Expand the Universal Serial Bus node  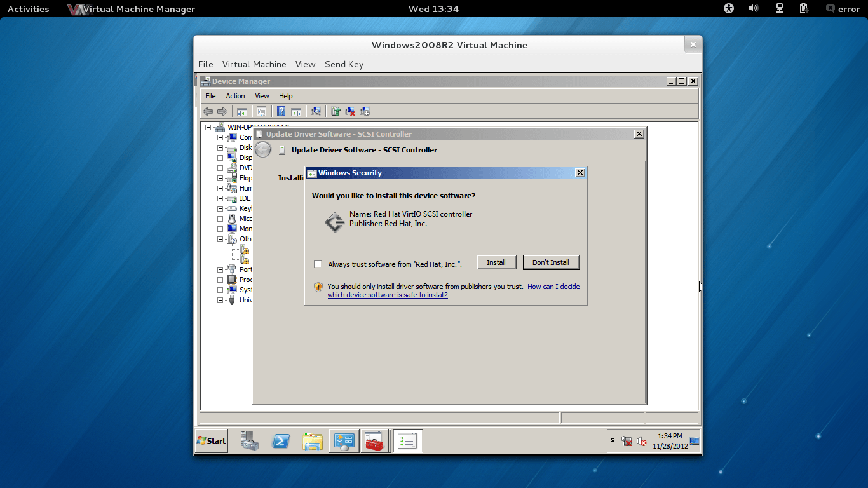tap(220, 300)
